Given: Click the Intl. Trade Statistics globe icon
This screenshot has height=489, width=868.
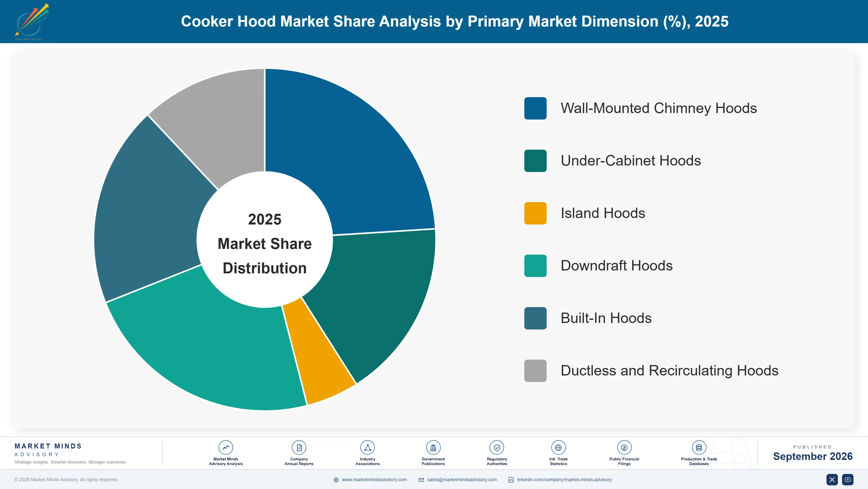Looking at the screenshot, I should [558, 447].
